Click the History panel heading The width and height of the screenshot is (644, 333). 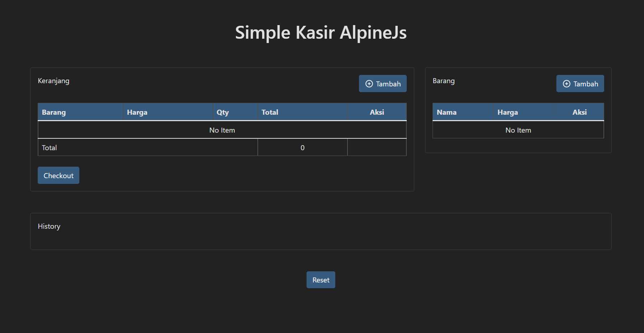pyautogui.click(x=49, y=226)
